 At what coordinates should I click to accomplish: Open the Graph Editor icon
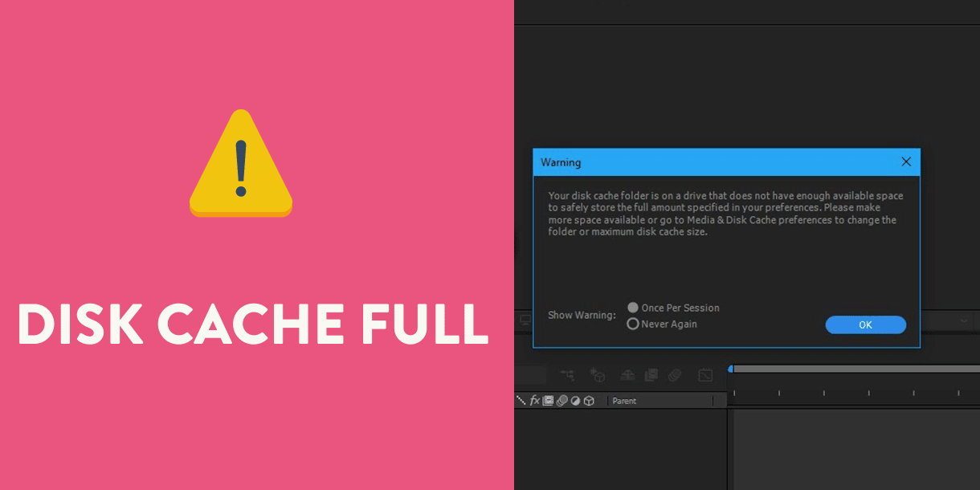coord(706,374)
